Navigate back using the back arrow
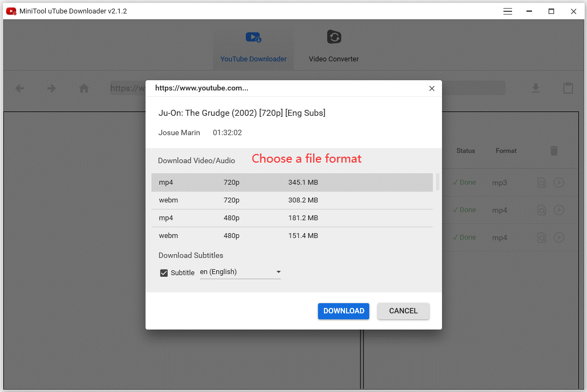Viewport: 587px width, 392px height. pyautogui.click(x=19, y=88)
